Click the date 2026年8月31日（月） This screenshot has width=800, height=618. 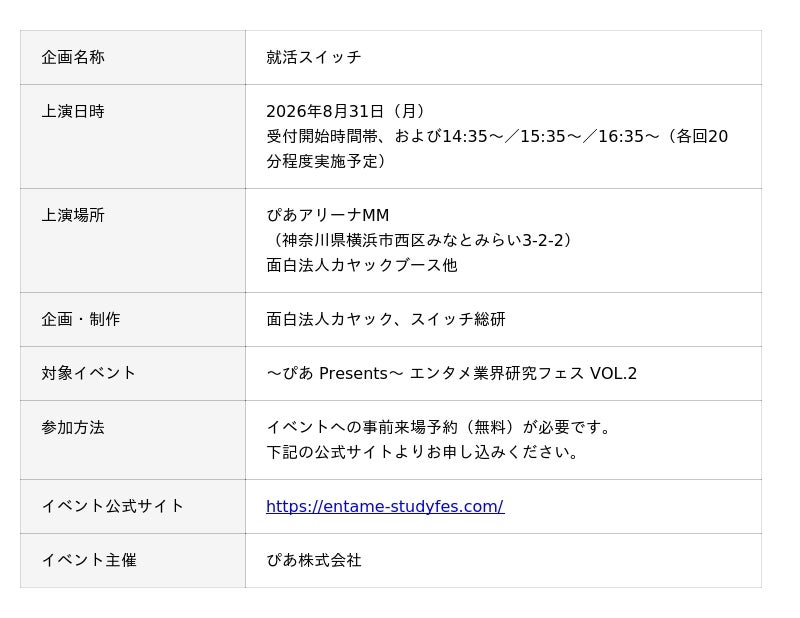pos(347,111)
